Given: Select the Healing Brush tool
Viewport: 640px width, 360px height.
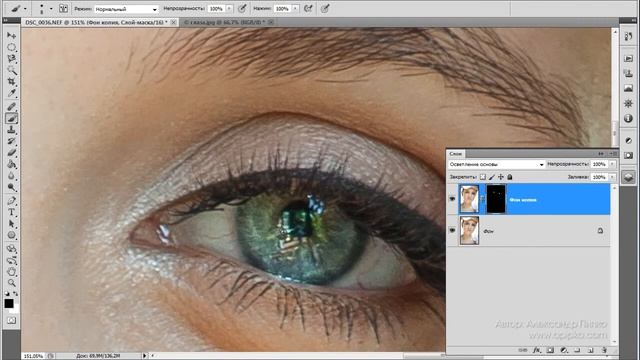Looking at the screenshot, I should pos(11,107).
